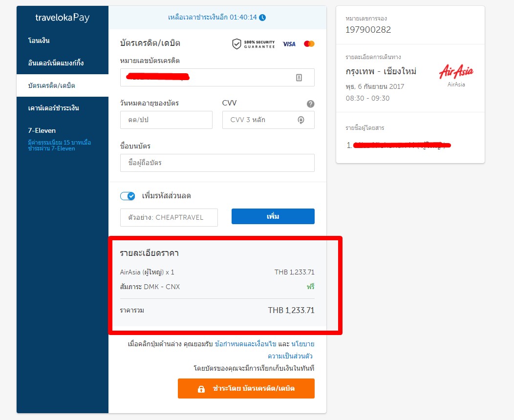Open the ข้อกำหนดและเงื่อนไข link
The height and width of the screenshot is (420, 514).
coord(246,344)
